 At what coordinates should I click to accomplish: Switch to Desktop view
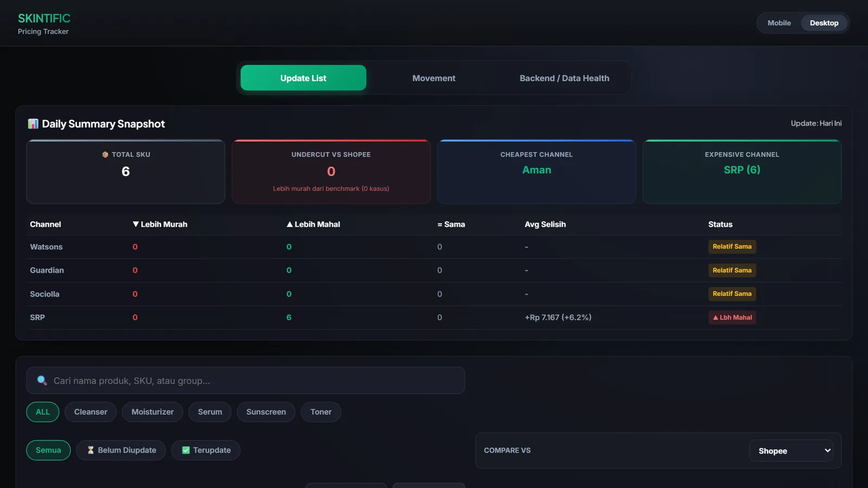tap(824, 23)
